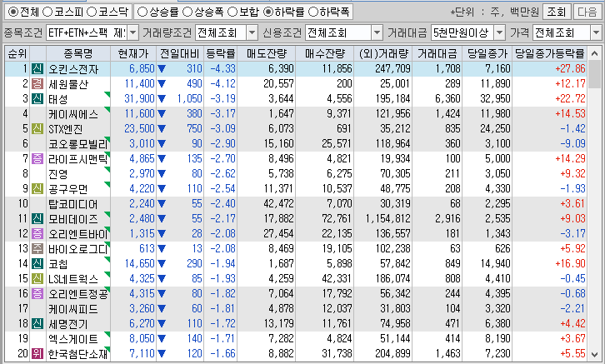This screenshot has width=605, height=364.
Task: Click the 다음 button
Action: click(587, 12)
